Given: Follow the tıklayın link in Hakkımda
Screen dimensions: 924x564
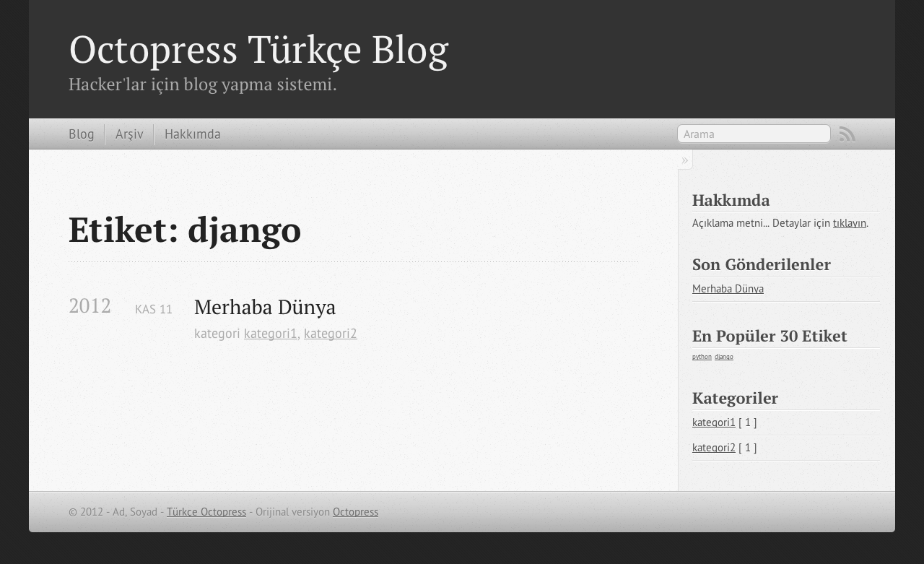Looking at the screenshot, I should click(850, 223).
